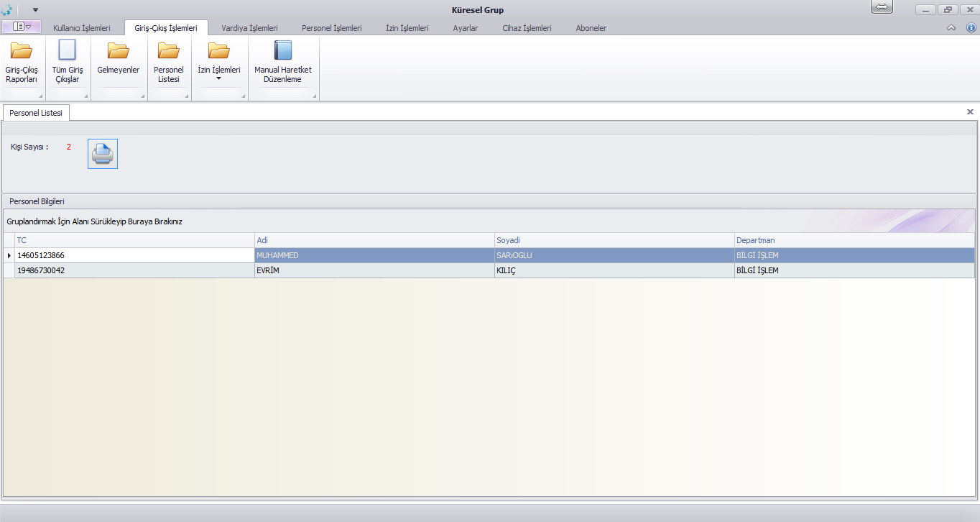Image resolution: width=980 pixels, height=522 pixels.
Task: Select the Giriş-Çıkış İşlemleri ribbon tab
Action: click(166, 28)
